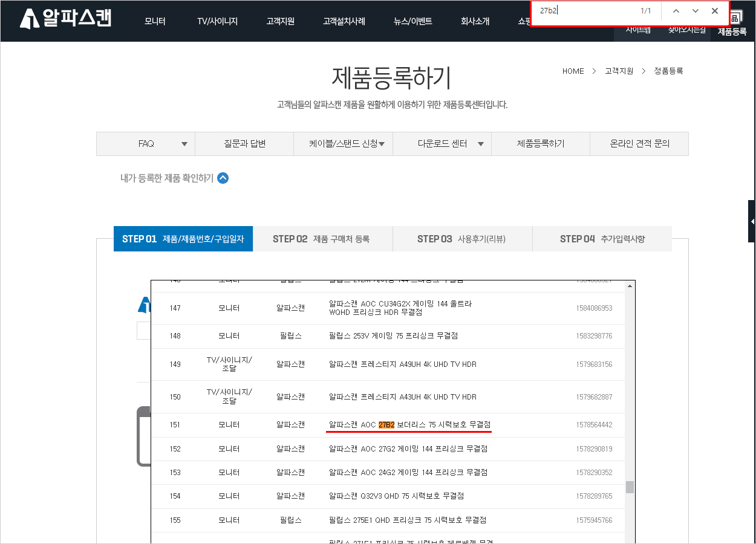756x544 pixels.
Task: Open 제품등록하기 in the sub navigation bar
Action: [x=541, y=144]
